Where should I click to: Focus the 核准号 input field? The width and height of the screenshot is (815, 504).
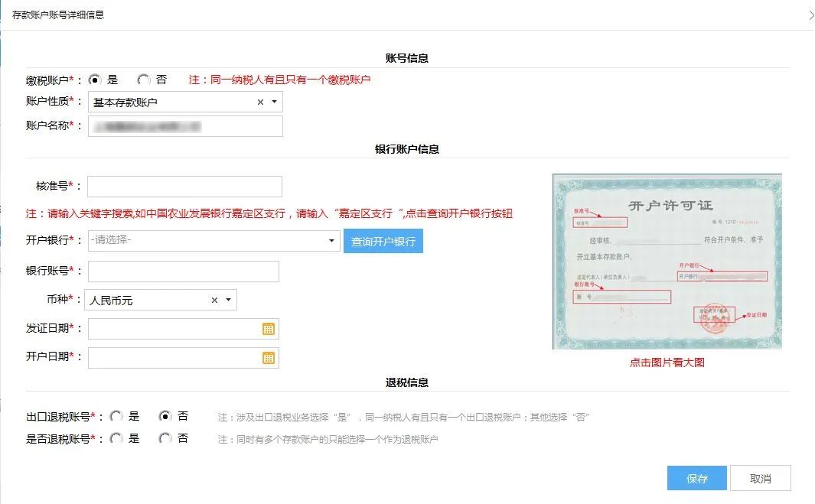point(184,187)
